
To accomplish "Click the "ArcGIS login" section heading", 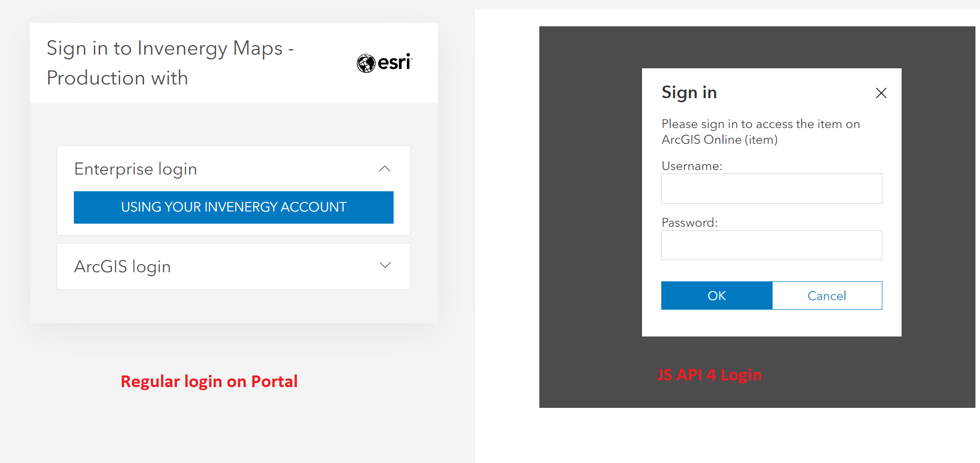I will 122,267.
